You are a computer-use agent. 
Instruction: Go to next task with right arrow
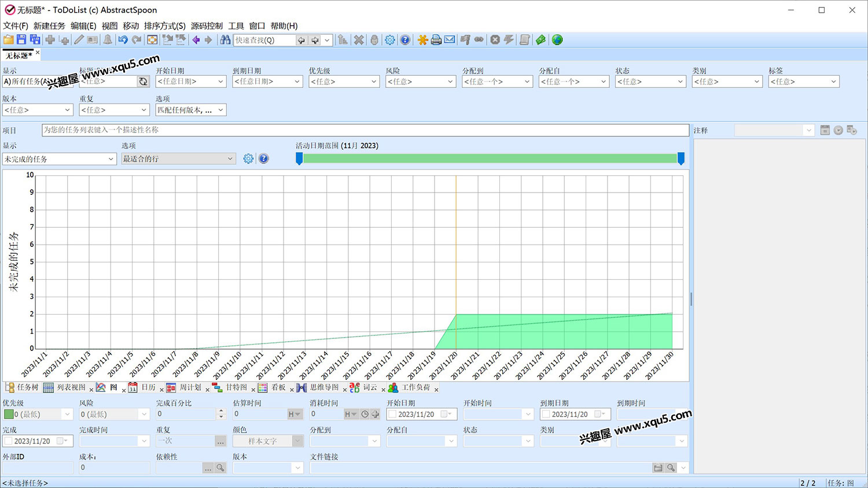208,40
